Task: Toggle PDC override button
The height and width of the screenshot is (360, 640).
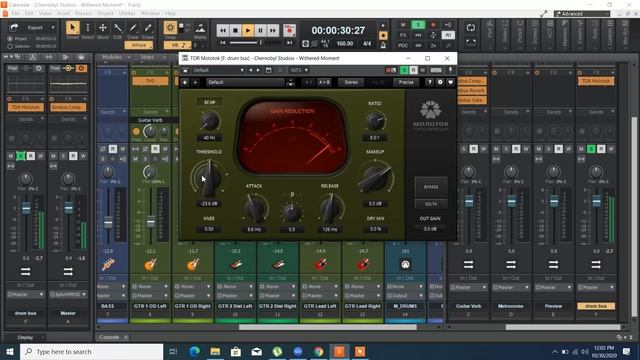Action: 403,45
